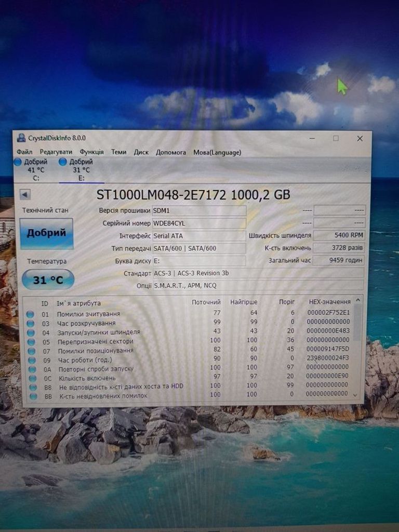Click status circle for attribute 01 read errors
399x532 pixels.
(30, 314)
